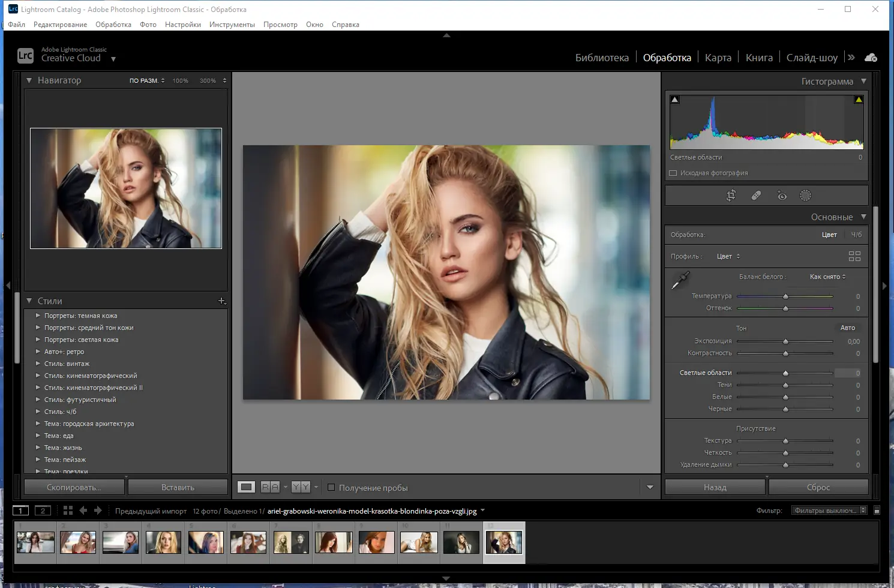Add a new preset with plus icon

tap(221, 301)
